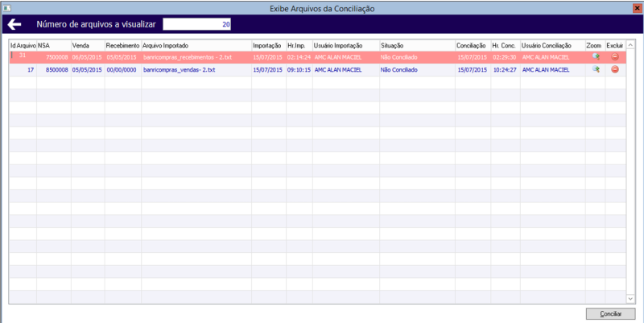The width and height of the screenshot is (644, 323).
Task: Click the Usuário Conciliação column header
Action: pyautogui.click(x=553, y=45)
